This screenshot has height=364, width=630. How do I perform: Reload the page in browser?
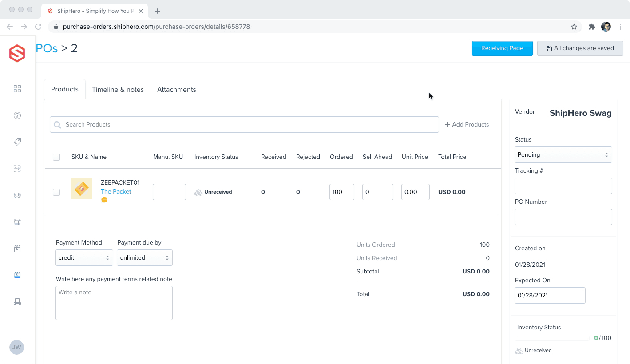pyautogui.click(x=38, y=27)
